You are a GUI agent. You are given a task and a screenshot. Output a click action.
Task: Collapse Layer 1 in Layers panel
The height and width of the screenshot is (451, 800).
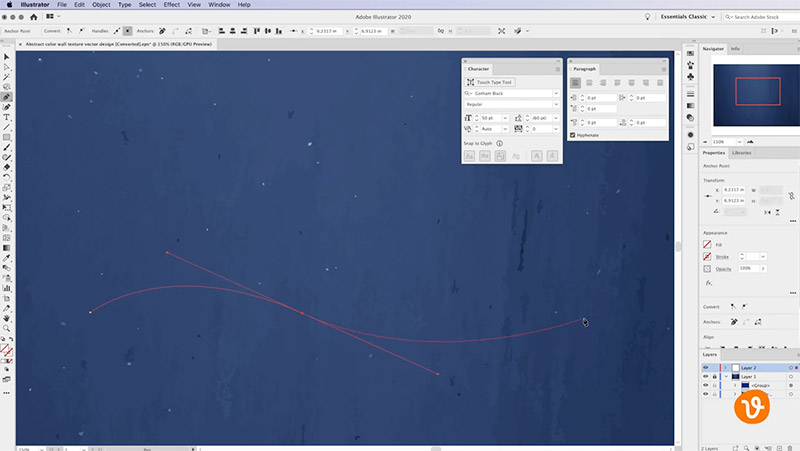pyautogui.click(x=726, y=377)
